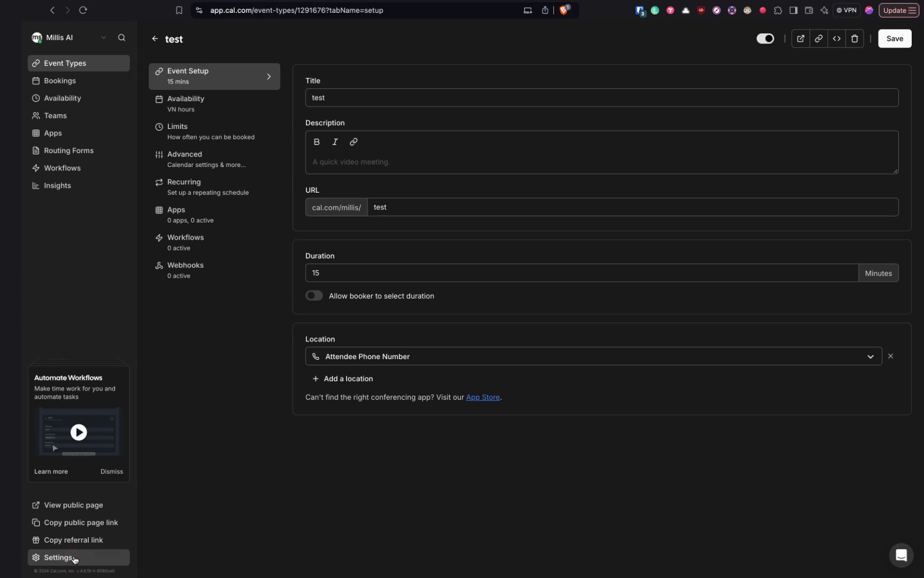The height and width of the screenshot is (578, 924).
Task: Click the Save button
Action: 895,38
